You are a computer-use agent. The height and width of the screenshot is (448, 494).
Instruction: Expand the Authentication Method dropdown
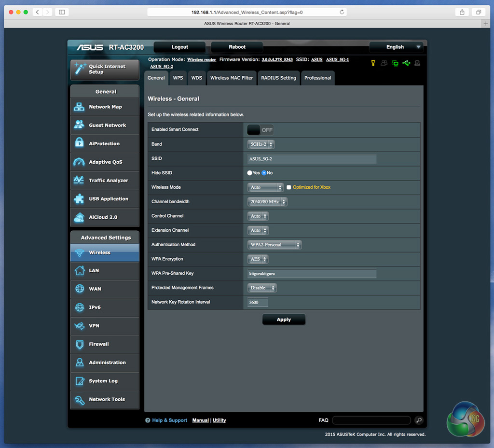pyautogui.click(x=275, y=245)
